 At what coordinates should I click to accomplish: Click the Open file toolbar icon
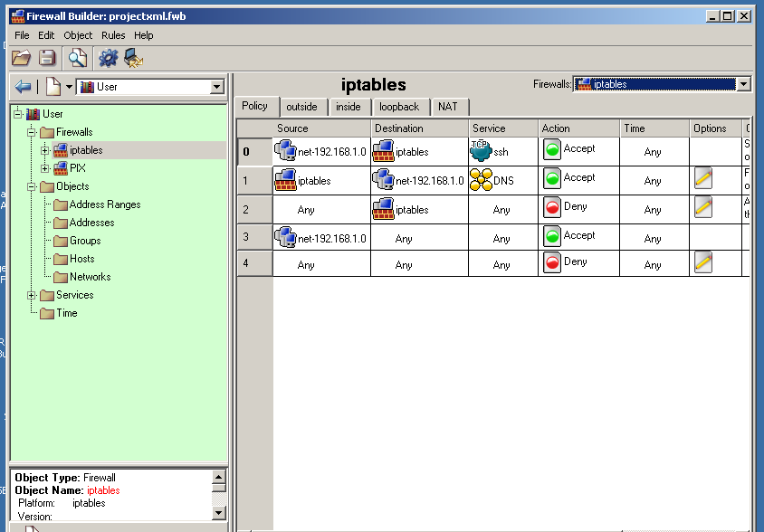(21, 58)
